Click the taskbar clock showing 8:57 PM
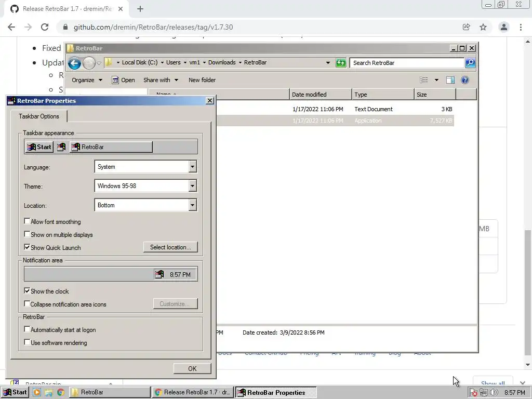 click(514, 393)
